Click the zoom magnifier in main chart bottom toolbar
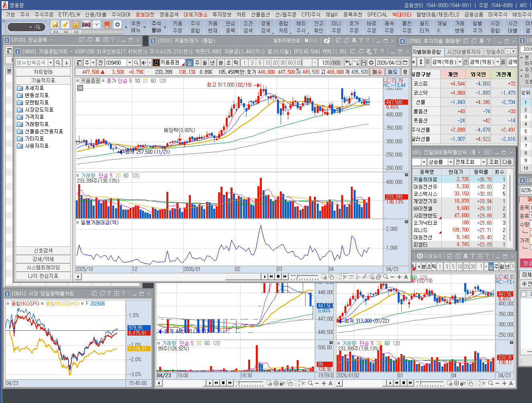 pos(386,277)
